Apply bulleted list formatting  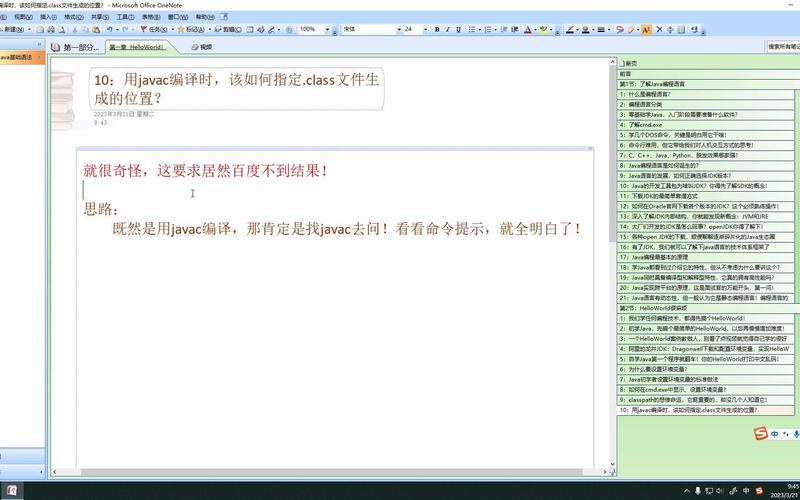pyautogui.click(x=471, y=30)
